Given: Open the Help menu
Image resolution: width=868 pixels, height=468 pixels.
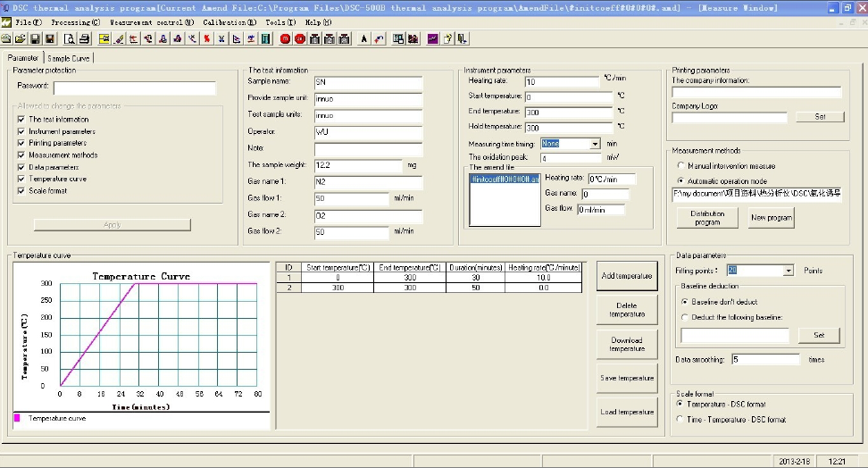Looking at the screenshot, I should coord(318,22).
